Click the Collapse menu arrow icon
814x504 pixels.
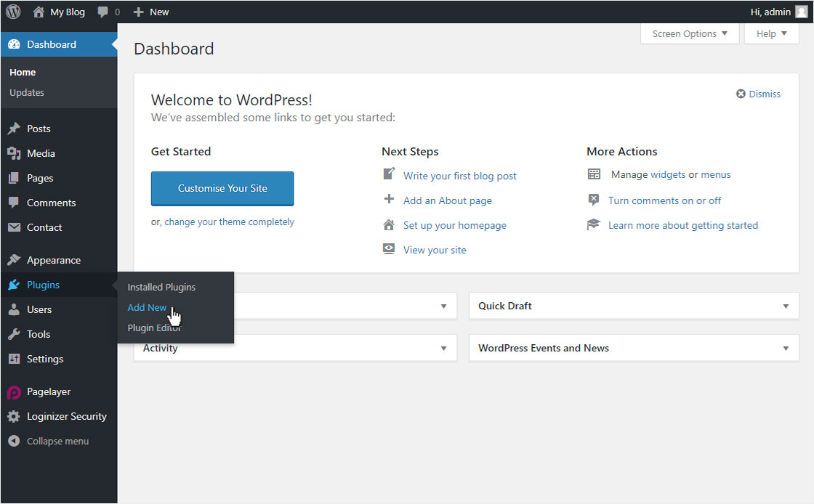(14, 442)
